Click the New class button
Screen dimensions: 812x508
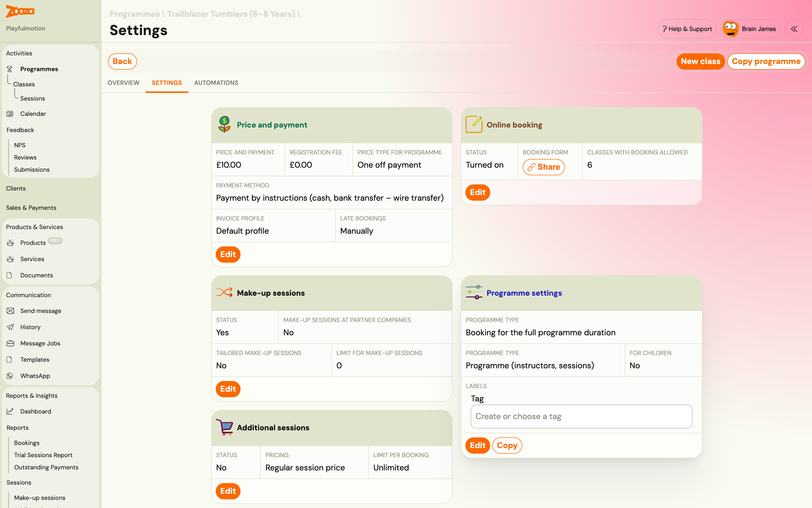[700, 61]
